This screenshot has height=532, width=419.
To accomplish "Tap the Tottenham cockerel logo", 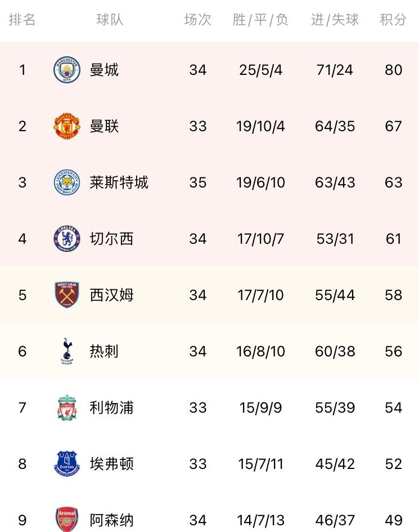I will (67, 351).
